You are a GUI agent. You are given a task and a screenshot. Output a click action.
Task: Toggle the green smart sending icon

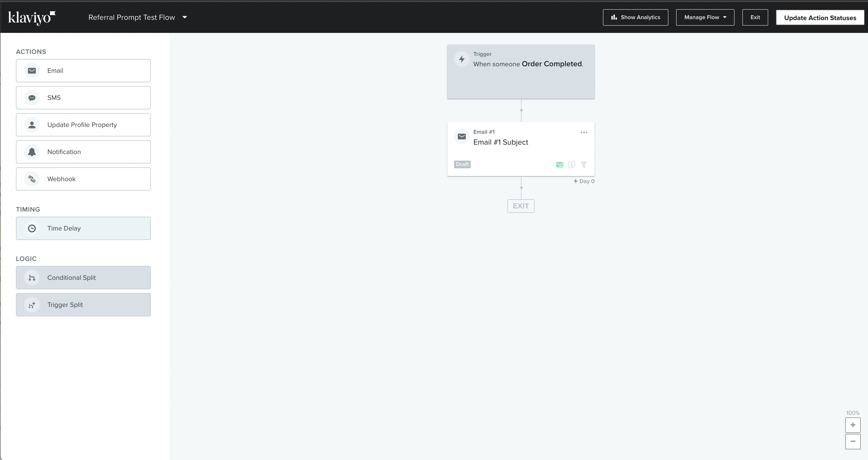[x=560, y=165]
